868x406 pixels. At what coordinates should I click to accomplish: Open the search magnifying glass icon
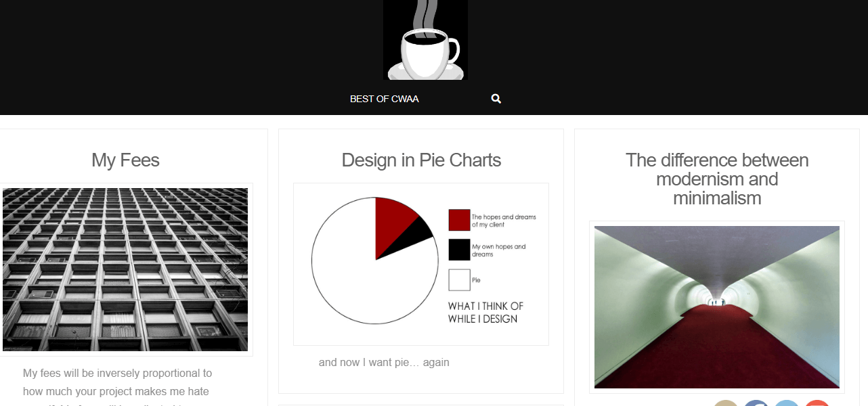point(496,99)
